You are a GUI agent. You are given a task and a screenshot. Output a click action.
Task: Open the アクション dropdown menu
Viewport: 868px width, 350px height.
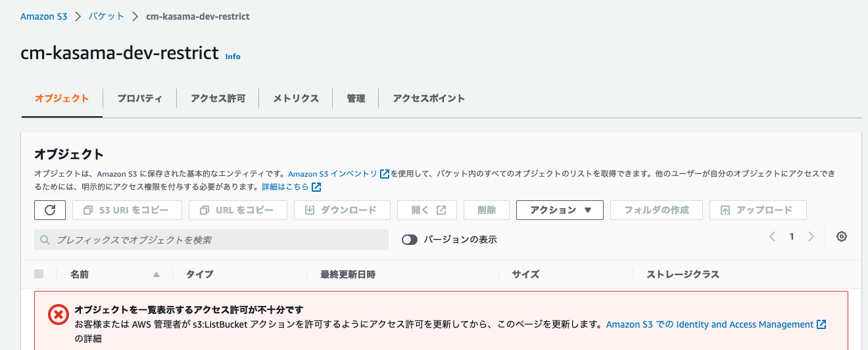pyautogui.click(x=560, y=210)
